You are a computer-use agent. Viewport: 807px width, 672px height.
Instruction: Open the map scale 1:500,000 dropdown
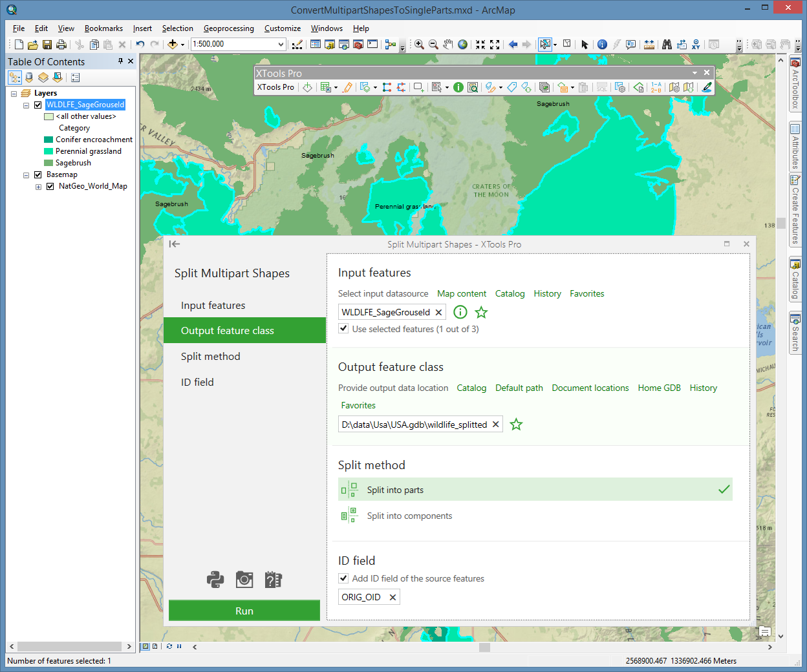coord(281,45)
